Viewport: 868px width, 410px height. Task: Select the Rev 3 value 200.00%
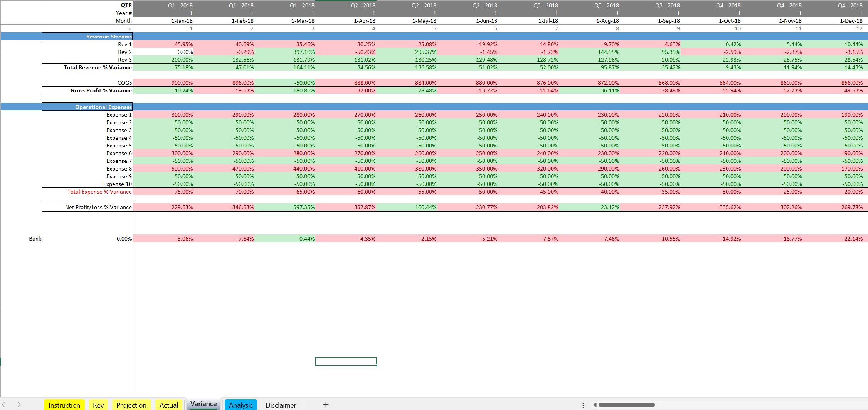click(x=163, y=60)
